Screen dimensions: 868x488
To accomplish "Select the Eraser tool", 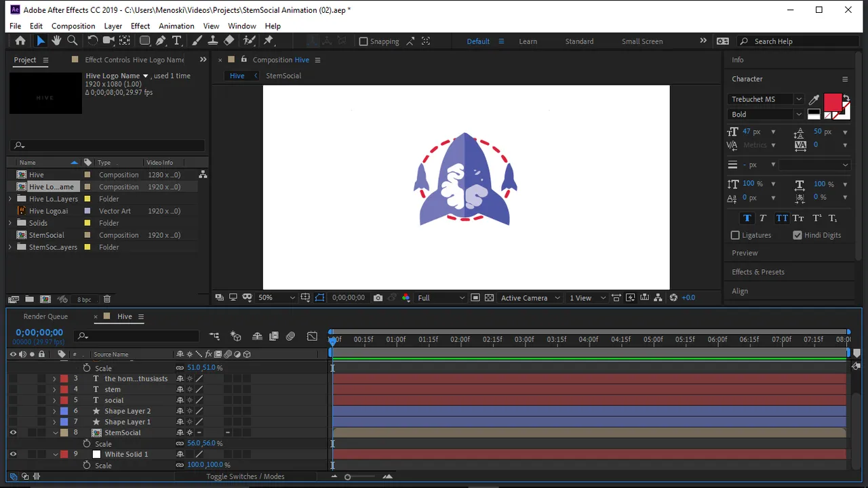I will 229,41.
